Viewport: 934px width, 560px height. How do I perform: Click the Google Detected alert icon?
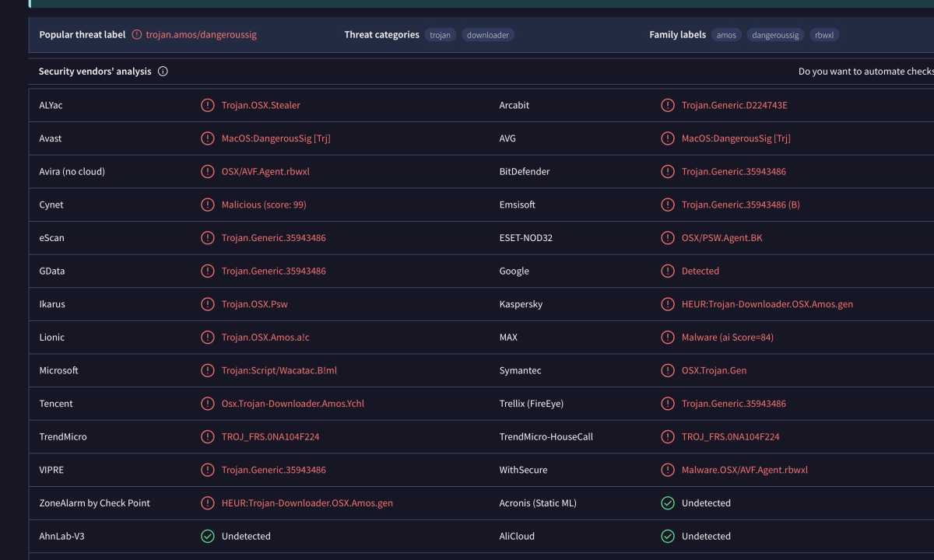click(x=668, y=271)
